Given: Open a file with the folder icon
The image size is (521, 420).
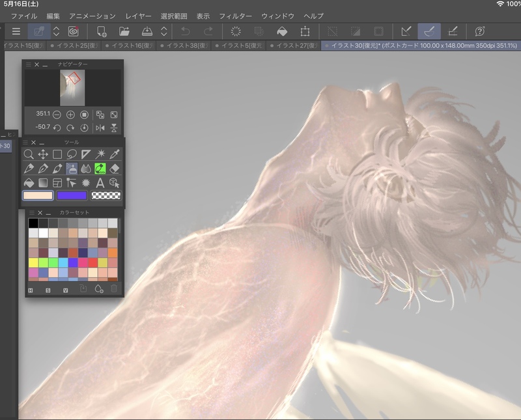Looking at the screenshot, I should pyautogui.click(x=124, y=31).
